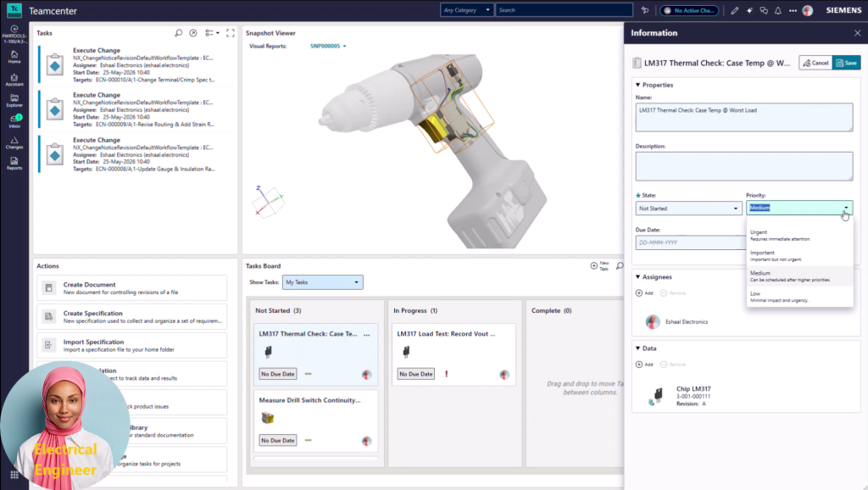Open the app launcher grid icon
The image size is (868, 490).
click(14, 475)
